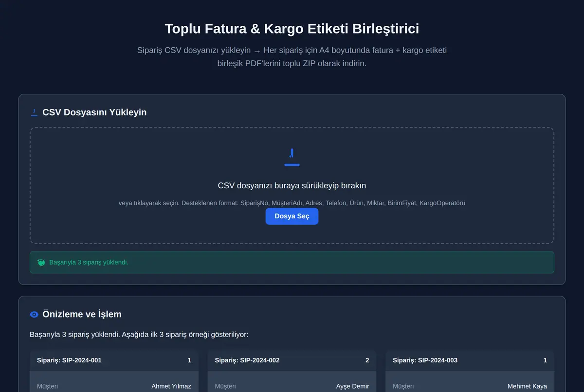The image size is (584, 392).
Task: Click the dashed CSV drop zone text
Action: 292,186
